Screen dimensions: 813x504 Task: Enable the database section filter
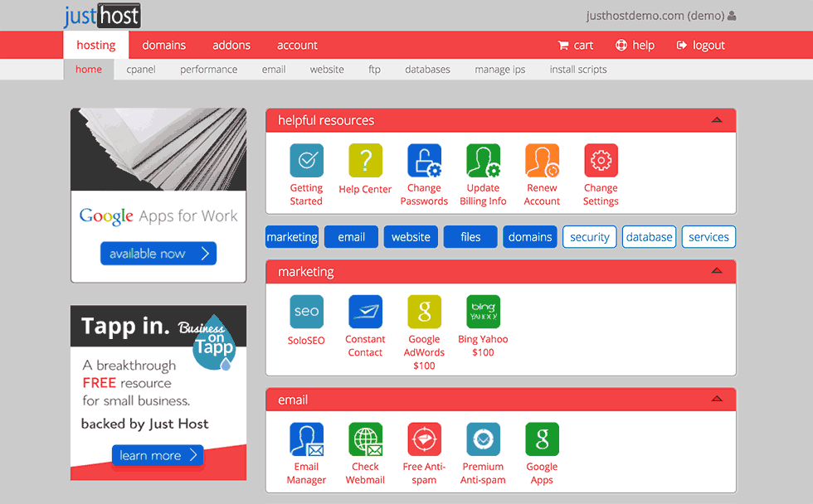tap(649, 237)
